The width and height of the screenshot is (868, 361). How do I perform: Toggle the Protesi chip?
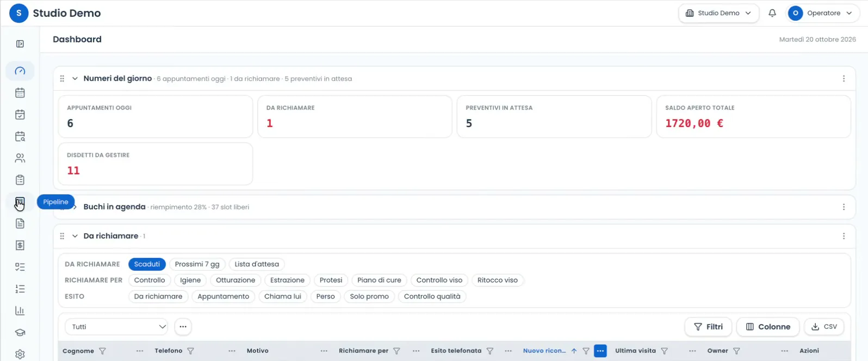click(x=331, y=281)
